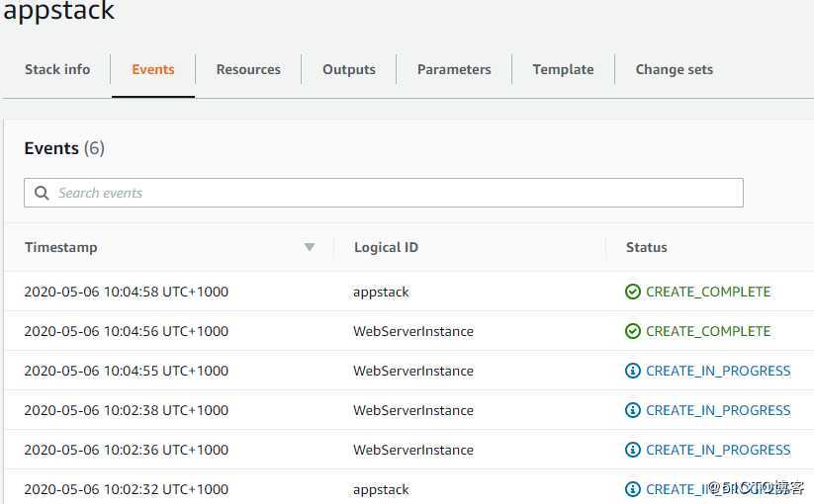Click appstack logical ID at 10:02:32
814x504 pixels.
[381, 490]
